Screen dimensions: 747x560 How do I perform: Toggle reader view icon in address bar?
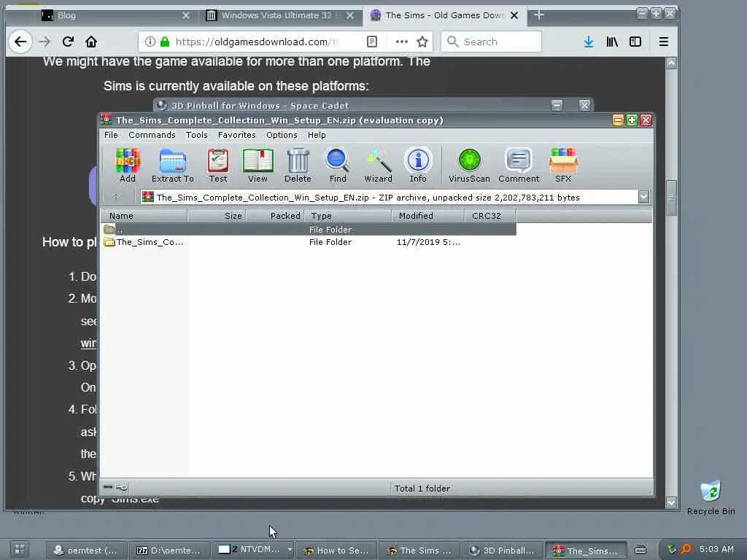point(372,42)
